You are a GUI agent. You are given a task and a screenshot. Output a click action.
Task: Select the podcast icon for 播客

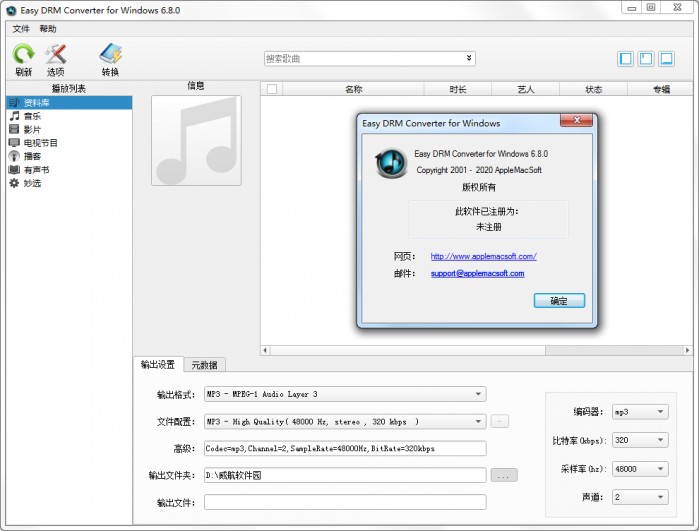pyautogui.click(x=14, y=156)
